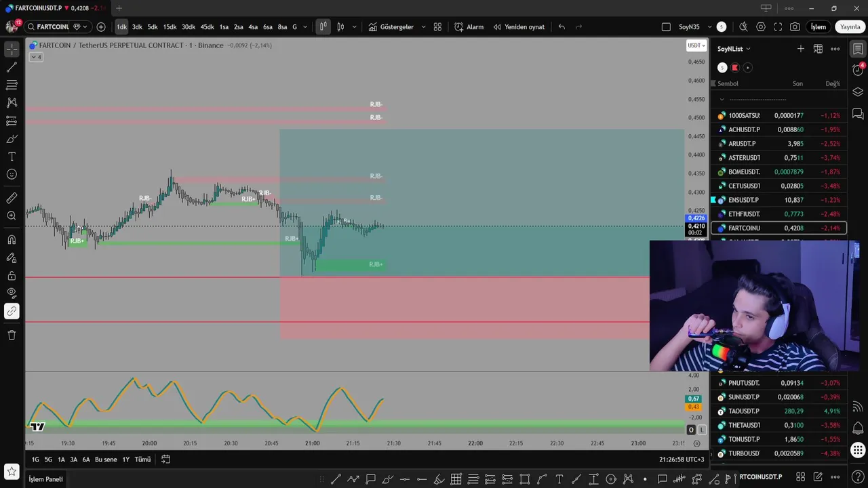Open watchlist advanced view table icon
The height and width of the screenshot is (488, 868).
[x=818, y=49]
